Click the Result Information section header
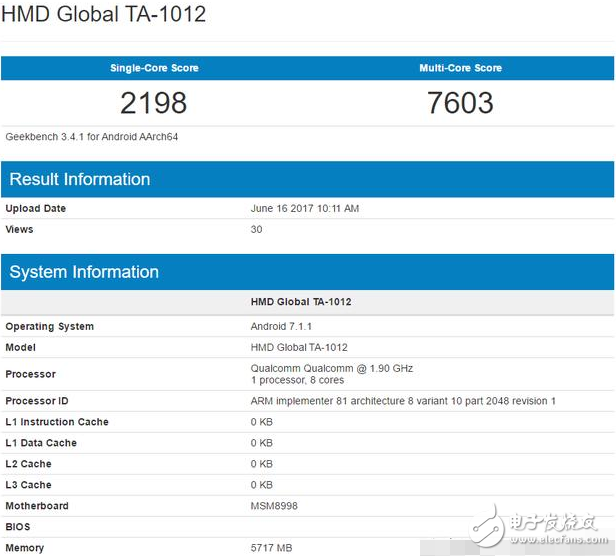 (80, 180)
